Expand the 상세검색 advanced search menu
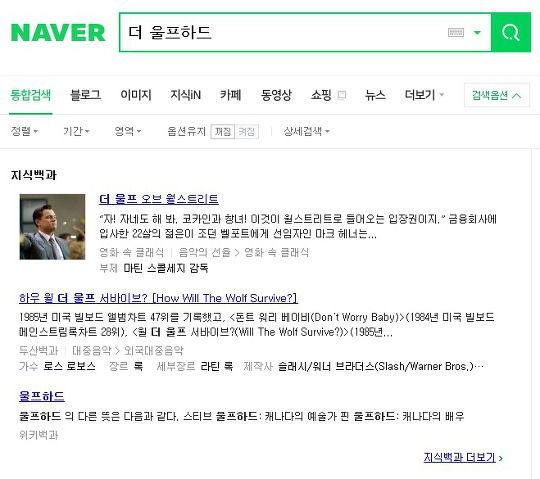 point(306,131)
